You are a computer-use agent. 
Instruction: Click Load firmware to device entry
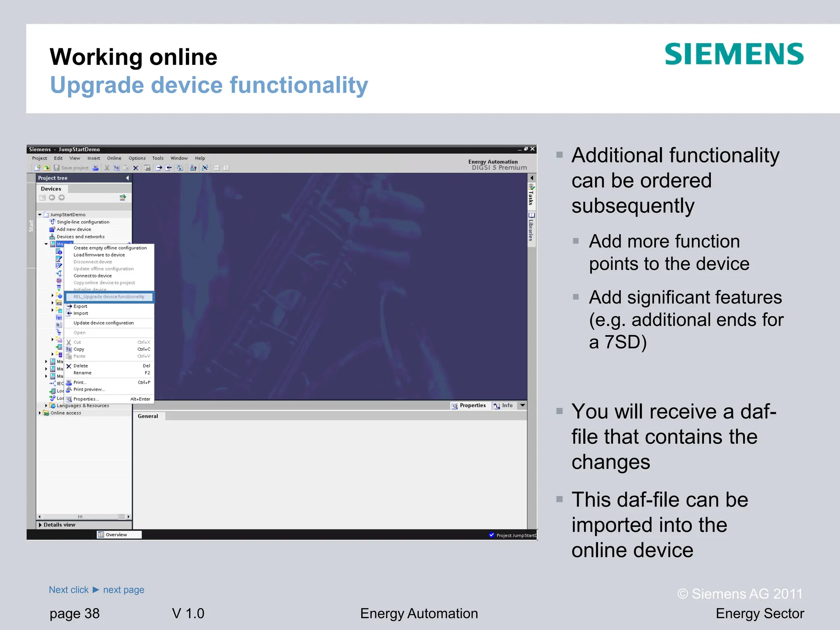pos(99,255)
